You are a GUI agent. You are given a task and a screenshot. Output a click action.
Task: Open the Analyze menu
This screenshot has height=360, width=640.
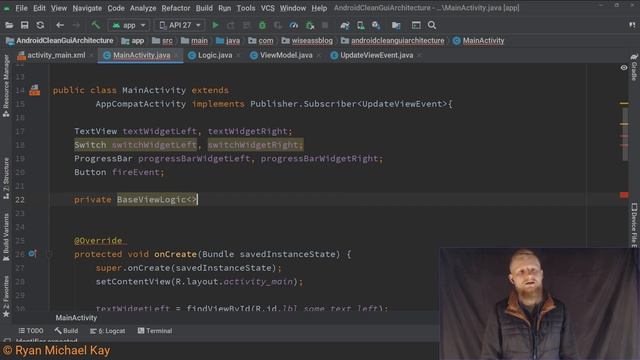tap(143, 8)
